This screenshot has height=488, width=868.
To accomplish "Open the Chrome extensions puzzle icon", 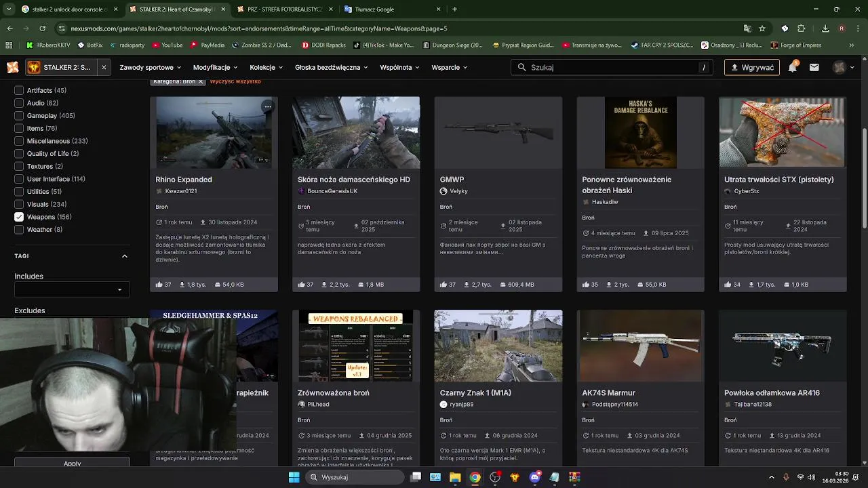I will coord(802,28).
